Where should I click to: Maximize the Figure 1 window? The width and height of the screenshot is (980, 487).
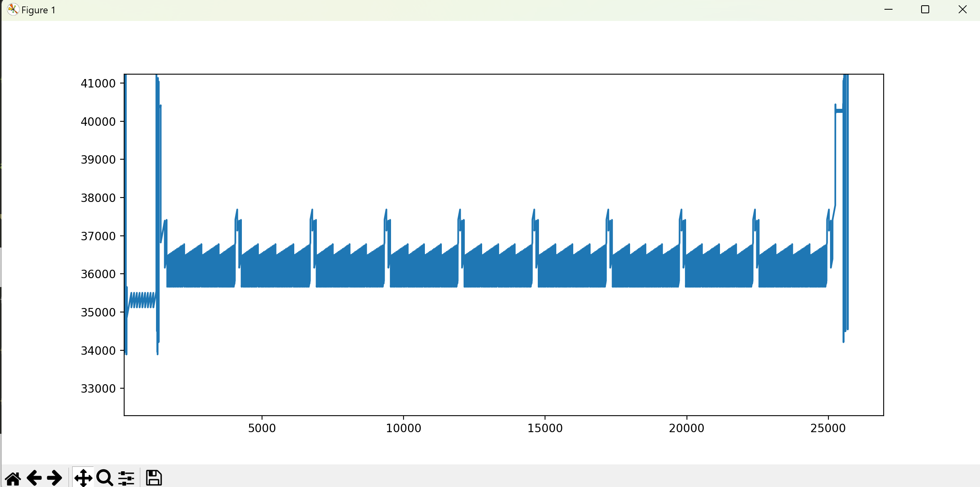click(x=925, y=10)
